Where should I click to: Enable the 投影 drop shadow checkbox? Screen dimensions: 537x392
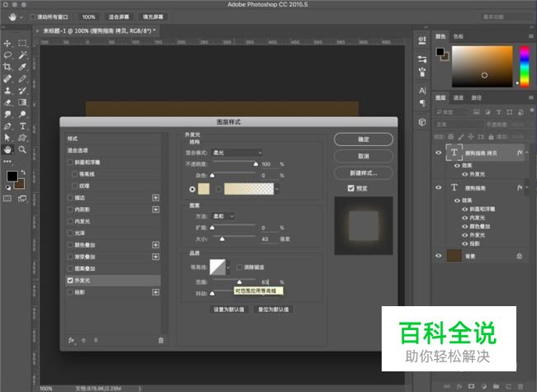point(70,292)
